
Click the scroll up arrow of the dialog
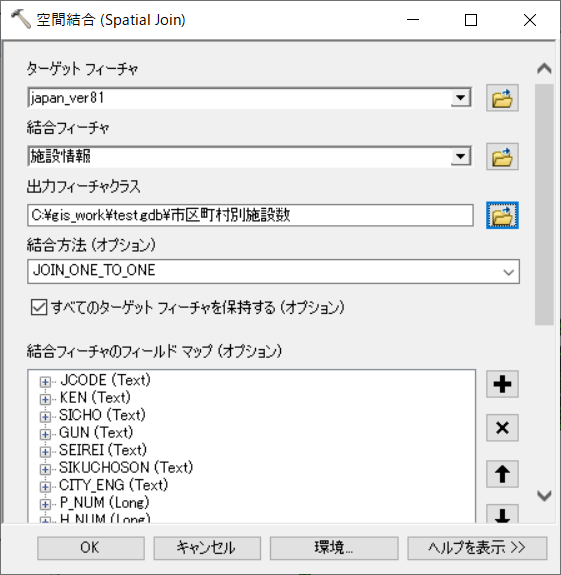click(x=544, y=69)
